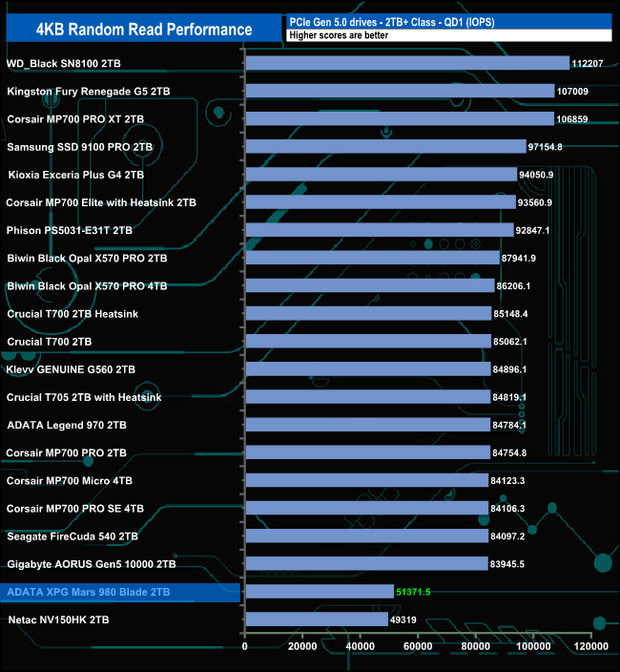Select the 'Phison PS5031-E31T 2TB' label
Image resolution: width=620 pixels, height=672 pixels.
[x=70, y=230]
